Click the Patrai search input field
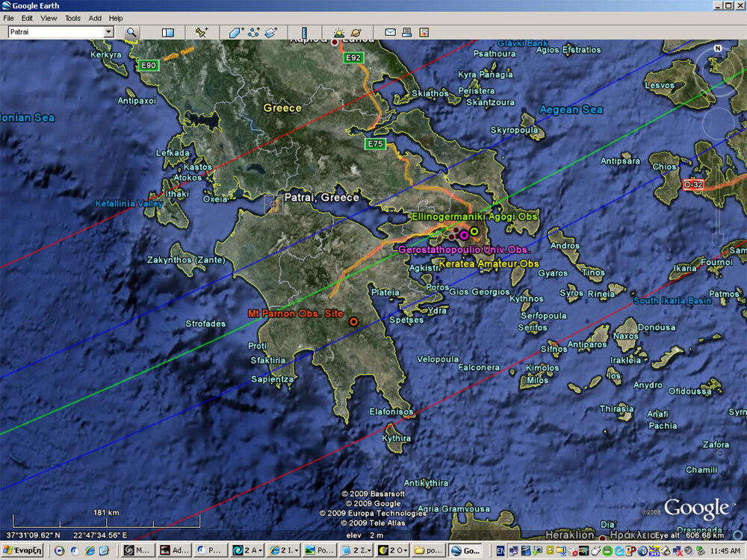 pos(55,32)
